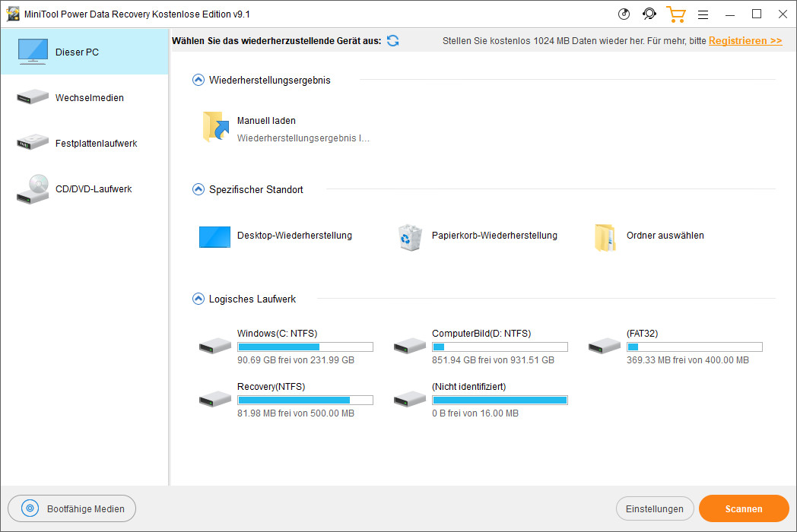797x532 pixels.
Task: Collapse the Wiederherstellungsergebnis section
Action: coord(198,80)
